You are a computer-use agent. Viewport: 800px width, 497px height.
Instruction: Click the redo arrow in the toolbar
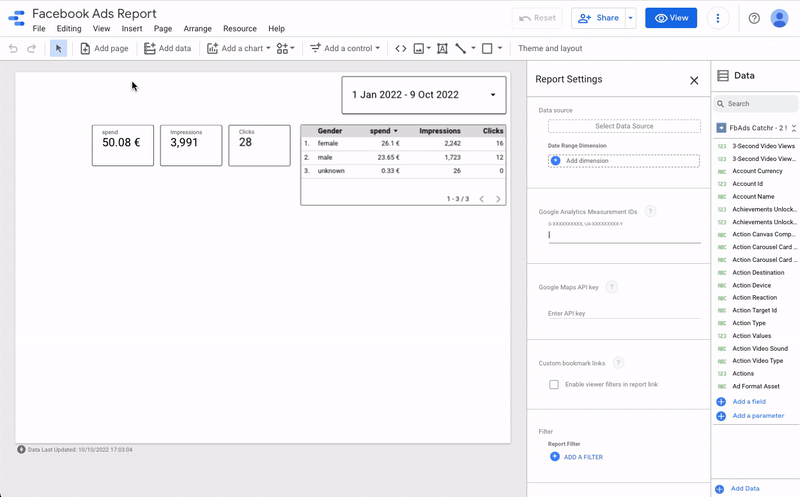pos(31,48)
